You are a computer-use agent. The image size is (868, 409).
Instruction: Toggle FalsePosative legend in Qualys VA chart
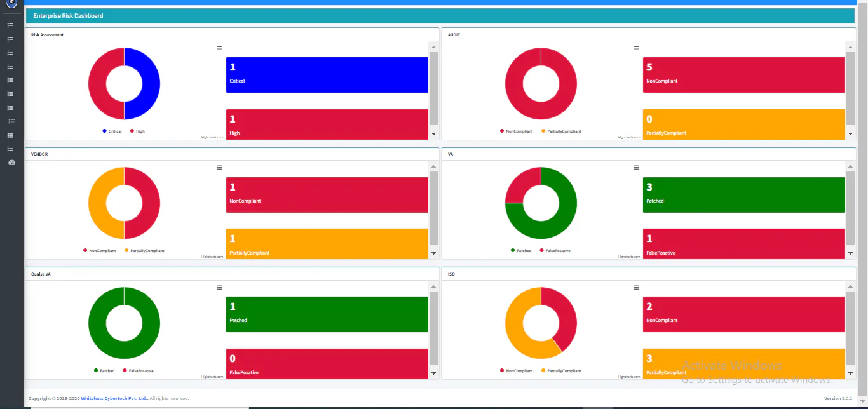[x=139, y=371]
